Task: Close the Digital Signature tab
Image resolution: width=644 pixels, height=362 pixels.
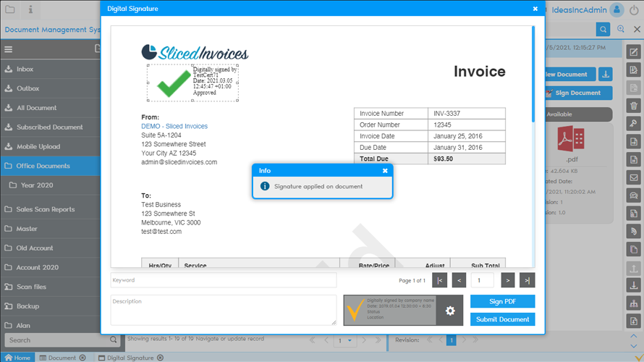Action: coord(160,358)
